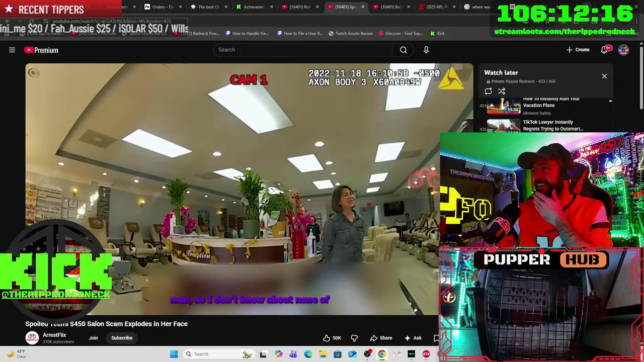This screenshot has height=362, width=644.
Task: Subscribe to ArrestFlix channel
Action: click(x=122, y=338)
